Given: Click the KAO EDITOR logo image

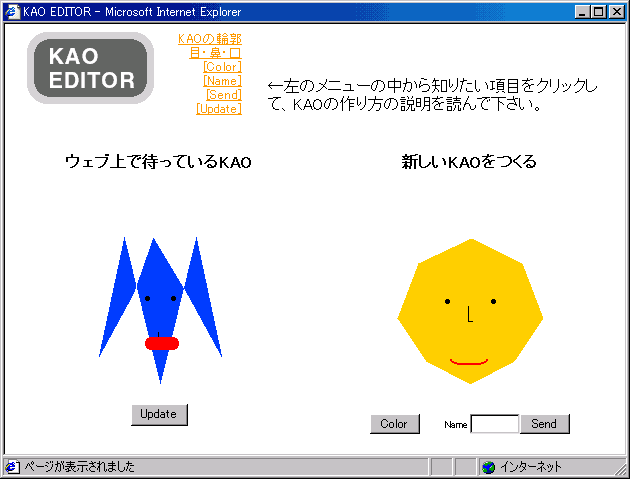Looking at the screenshot, I should coord(90,68).
